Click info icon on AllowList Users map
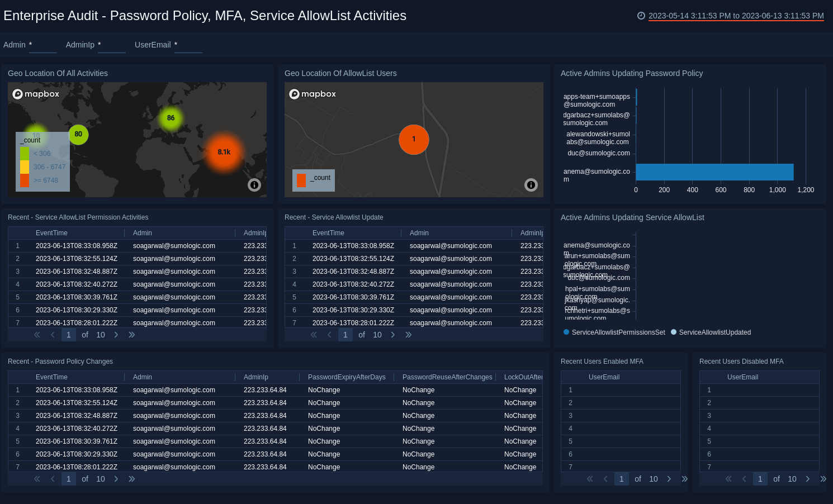Viewport: 833px width, 504px height. (531, 185)
